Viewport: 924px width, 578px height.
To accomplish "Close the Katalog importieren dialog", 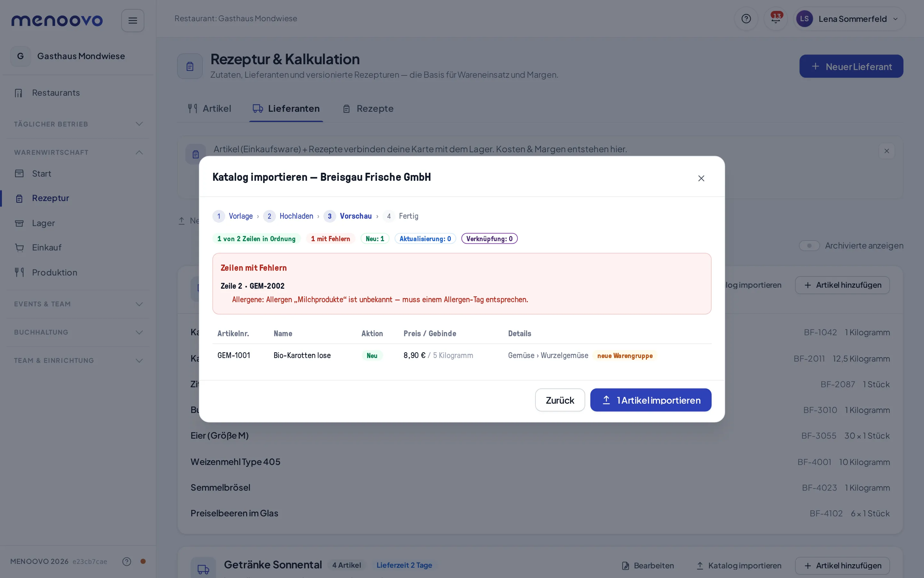I will 701,178.
